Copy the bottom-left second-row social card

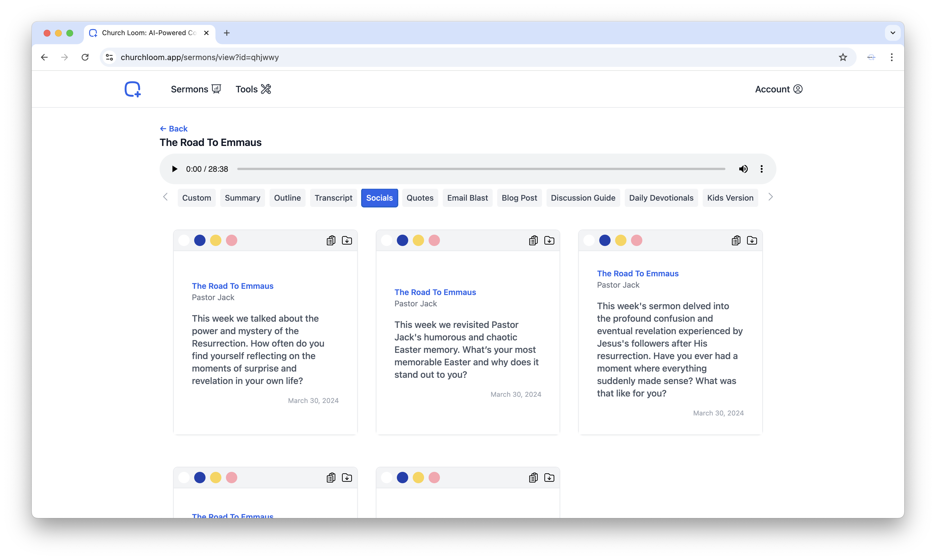(331, 478)
